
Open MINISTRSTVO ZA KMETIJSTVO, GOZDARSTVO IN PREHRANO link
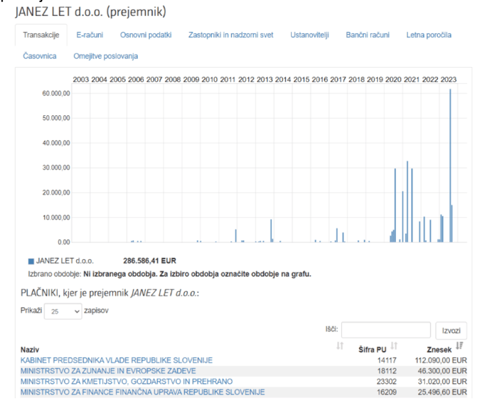coord(127,381)
